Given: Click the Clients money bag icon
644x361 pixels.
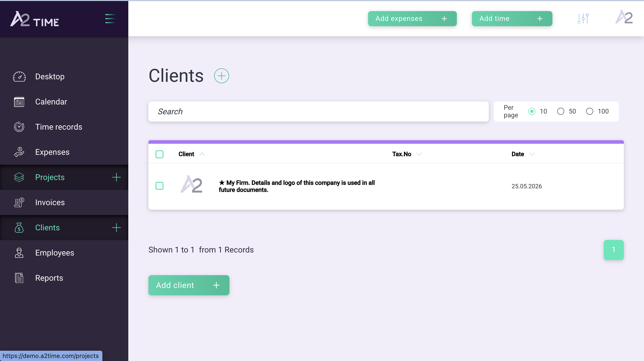Looking at the screenshot, I should point(19,228).
